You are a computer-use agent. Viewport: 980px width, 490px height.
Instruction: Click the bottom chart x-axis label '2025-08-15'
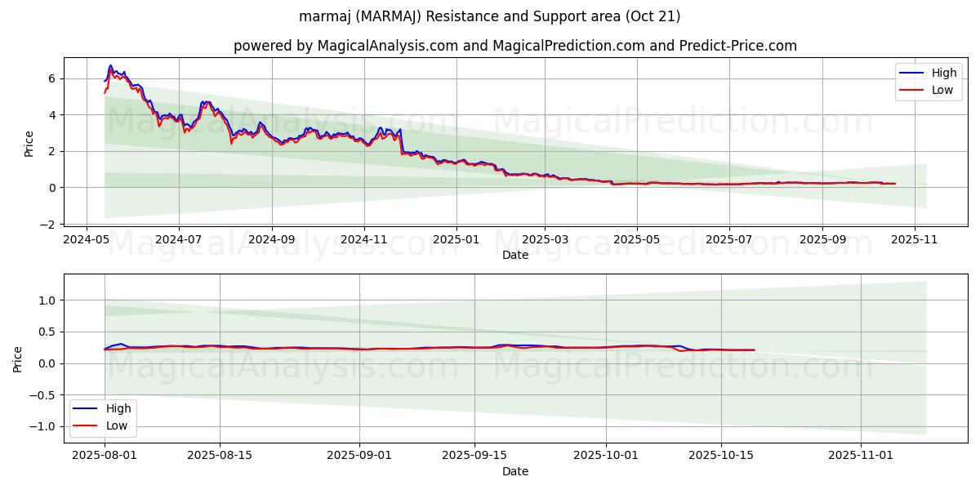click(x=220, y=457)
